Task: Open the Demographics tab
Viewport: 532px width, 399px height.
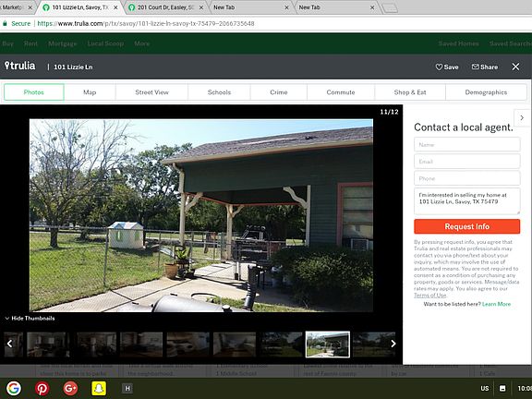Action: click(x=486, y=92)
